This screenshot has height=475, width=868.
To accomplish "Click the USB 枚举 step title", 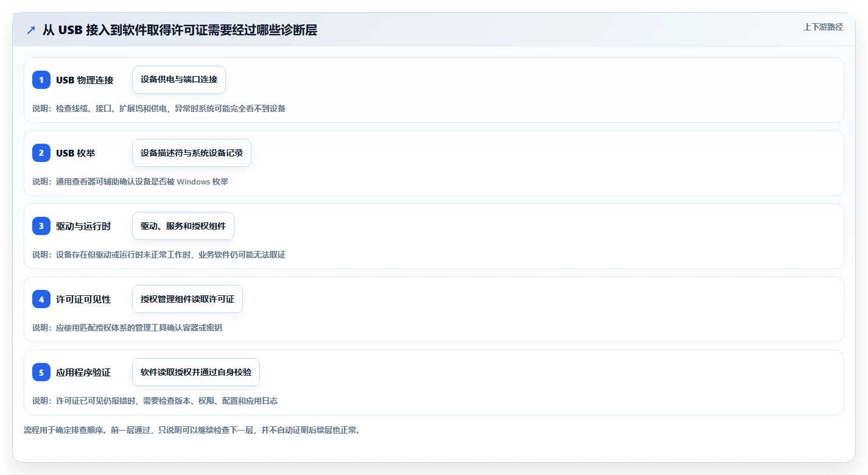I will coord(75,153).
